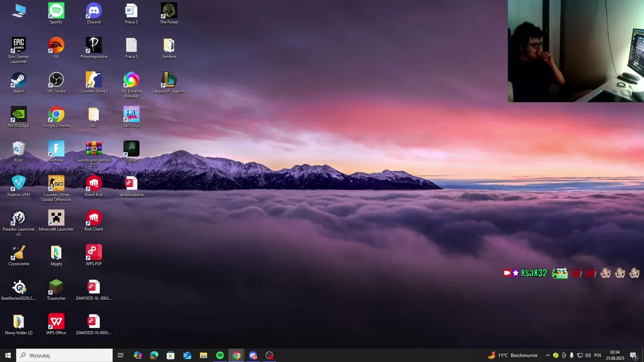Select the This PC computer icon

tap(19, 11)
